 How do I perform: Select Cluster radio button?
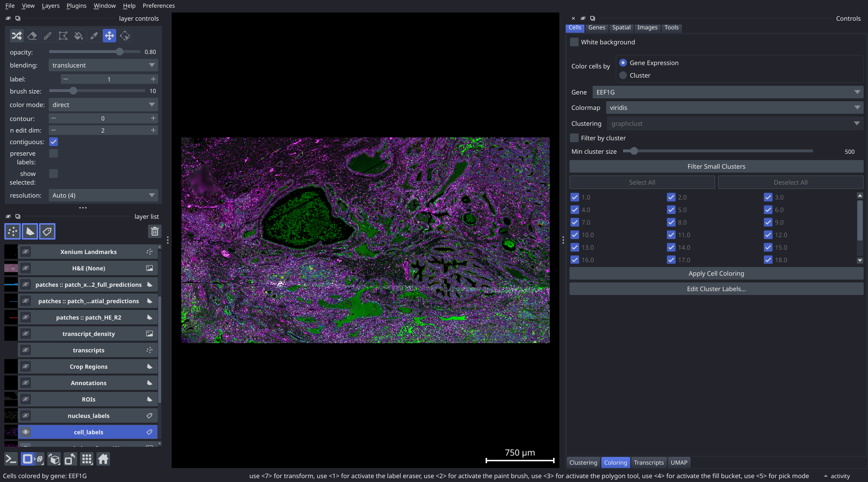coord(623,75)
